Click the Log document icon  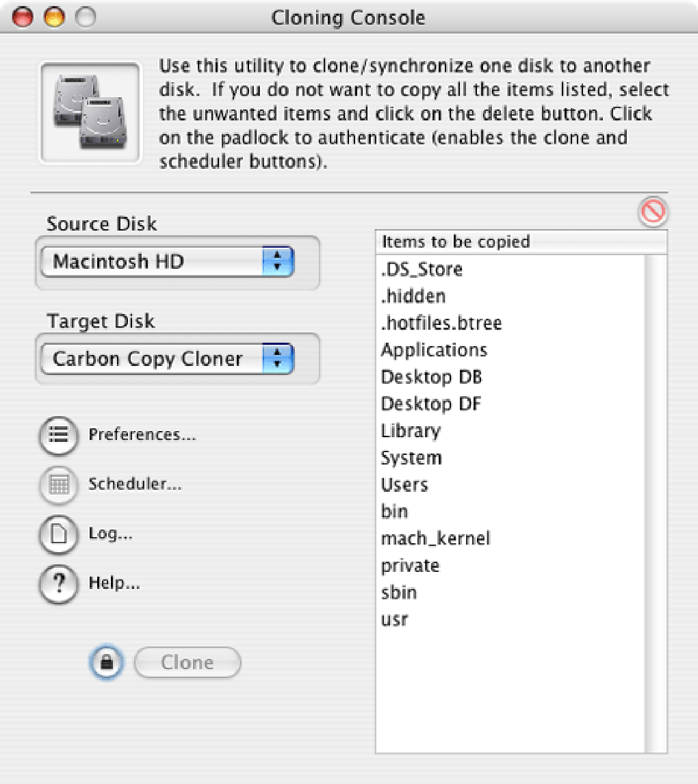pos(58,534)
